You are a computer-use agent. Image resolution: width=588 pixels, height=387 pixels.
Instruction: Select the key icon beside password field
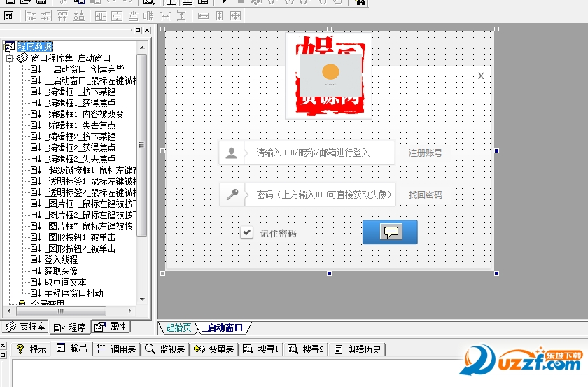click(232, 195)
